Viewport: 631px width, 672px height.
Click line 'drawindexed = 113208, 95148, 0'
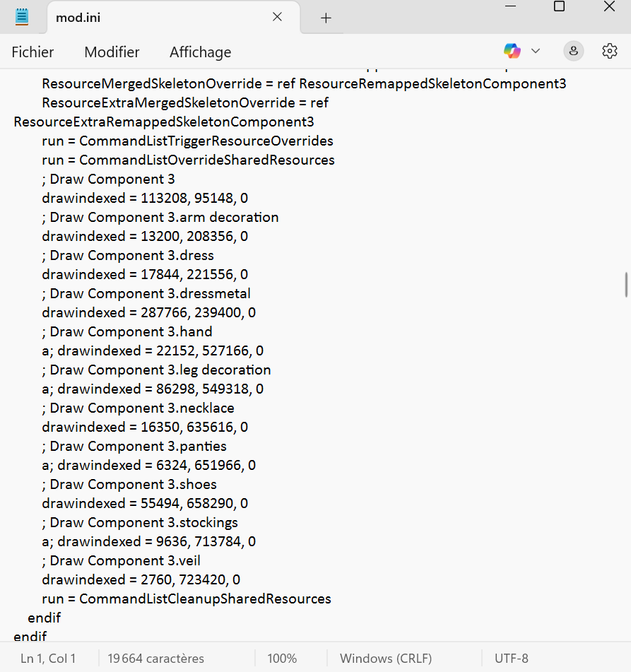click(145, 198)
